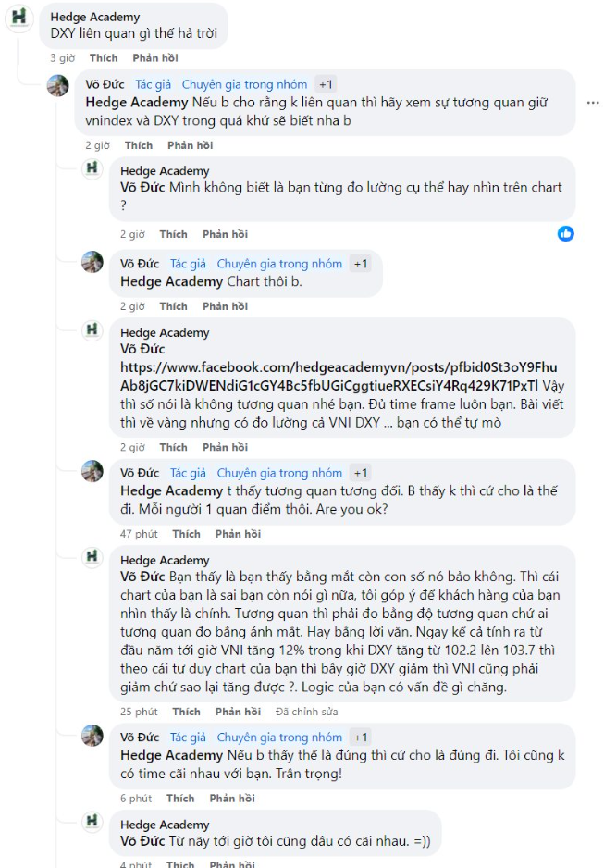Click 'Chuyên gia trong nhóm' badge on 'Chart thôi b.' reply
Viewport: 604px width, 868px height.
point(279,264)
